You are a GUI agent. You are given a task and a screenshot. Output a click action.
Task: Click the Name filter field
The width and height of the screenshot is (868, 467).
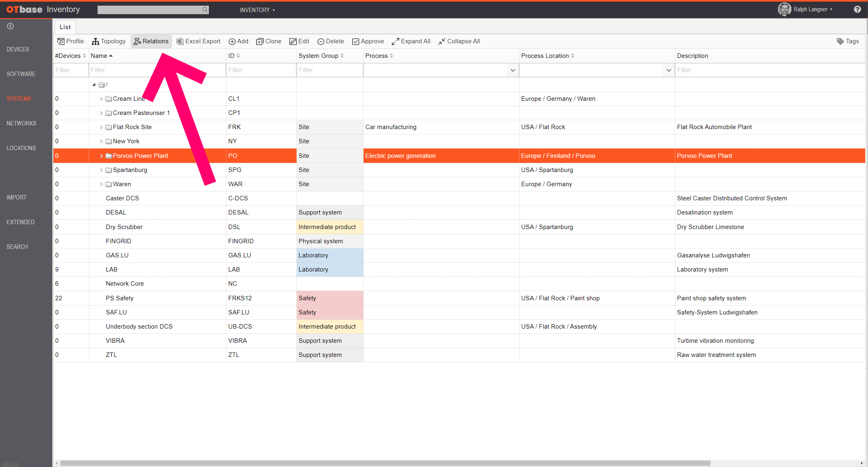click(157, 70)
